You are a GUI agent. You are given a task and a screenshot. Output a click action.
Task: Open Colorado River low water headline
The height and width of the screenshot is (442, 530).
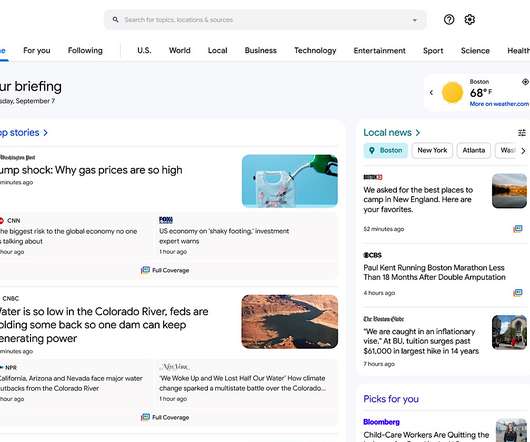pyautogui.click(x=104, y=325)
